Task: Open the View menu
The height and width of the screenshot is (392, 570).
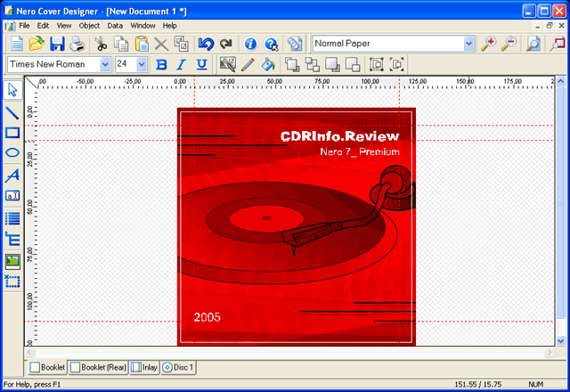Action: [64, 26]
